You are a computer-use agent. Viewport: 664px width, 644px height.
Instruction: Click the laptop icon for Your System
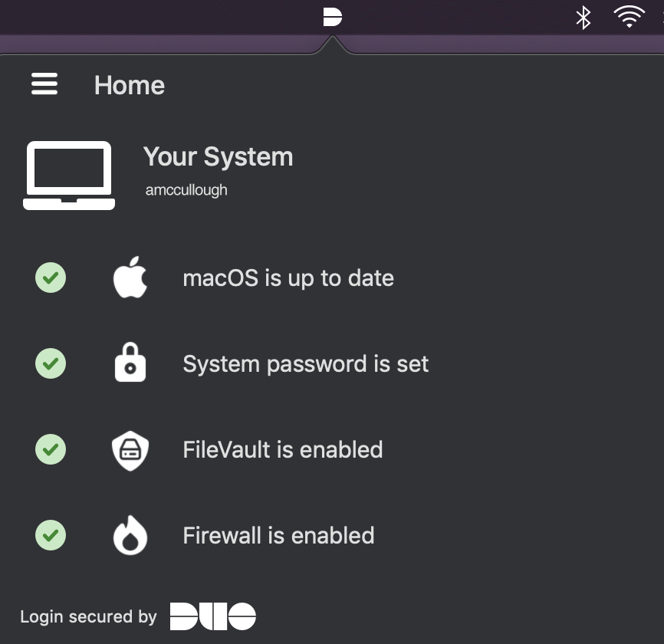[68, 175]
